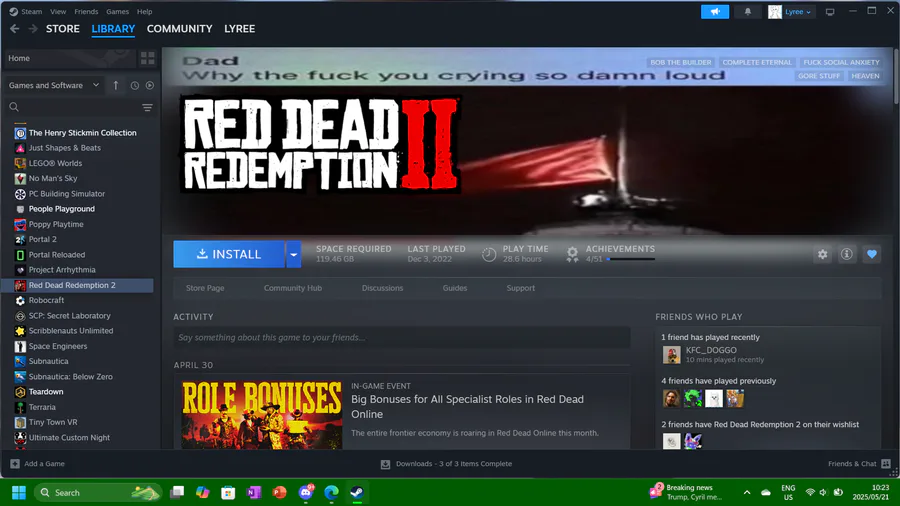This screenshot has width=900, height=506.
Task: Click the achievements gear icon
Action: point(572,254)
